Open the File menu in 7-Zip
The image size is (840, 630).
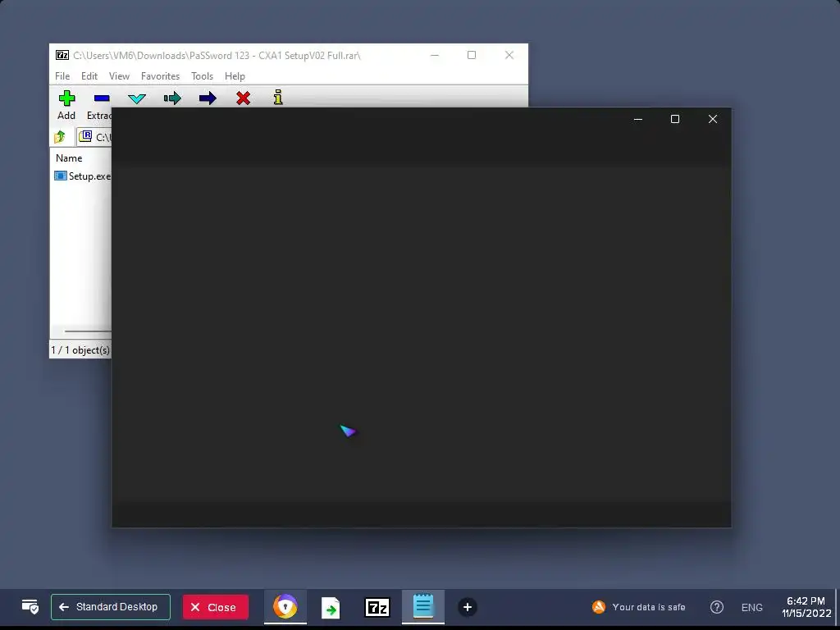click(x=62, y=76)
